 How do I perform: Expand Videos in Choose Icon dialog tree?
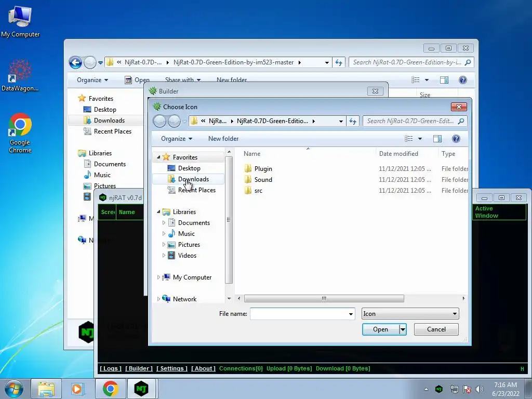tap(164, 256)
